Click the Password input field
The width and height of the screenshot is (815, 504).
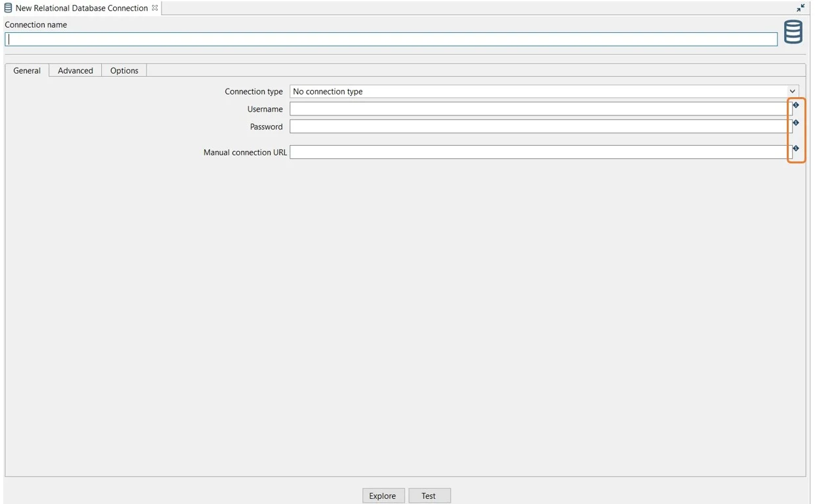tap(539, 126)
